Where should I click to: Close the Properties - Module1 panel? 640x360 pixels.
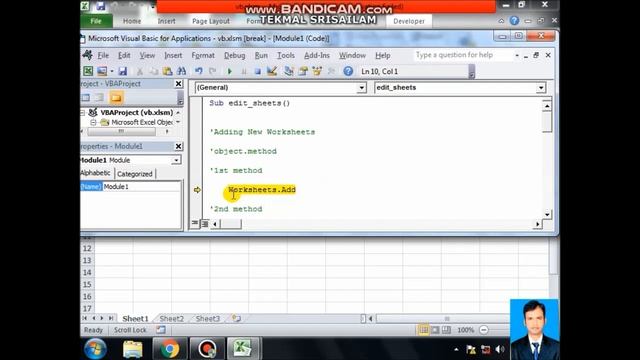178,146
